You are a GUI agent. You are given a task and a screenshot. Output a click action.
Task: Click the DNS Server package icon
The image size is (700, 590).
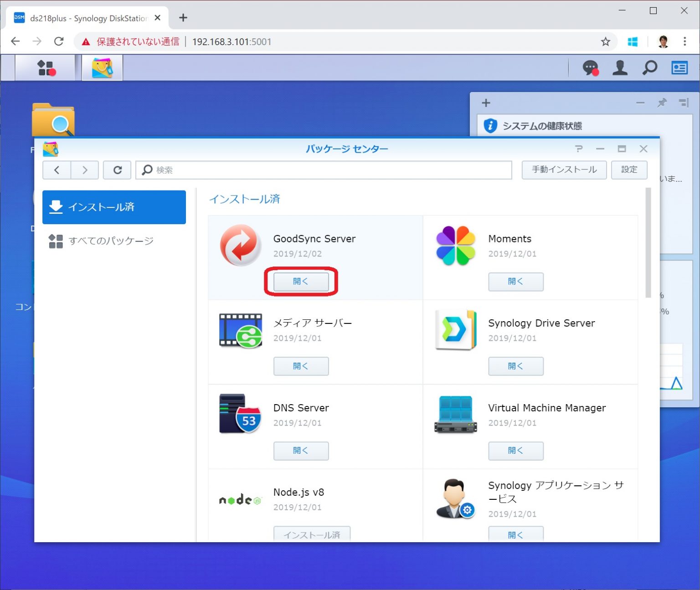[x=240, y=414]
